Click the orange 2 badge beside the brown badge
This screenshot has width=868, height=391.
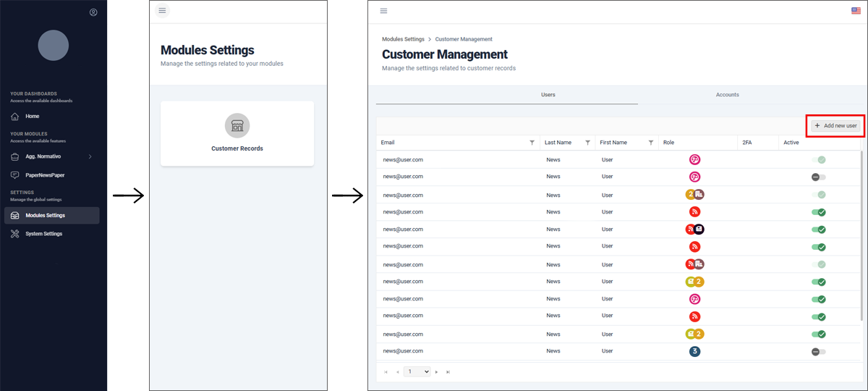point(691,194)
